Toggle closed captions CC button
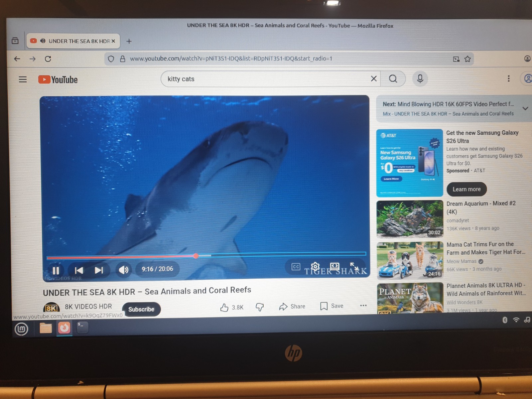 tap(296, 267)
